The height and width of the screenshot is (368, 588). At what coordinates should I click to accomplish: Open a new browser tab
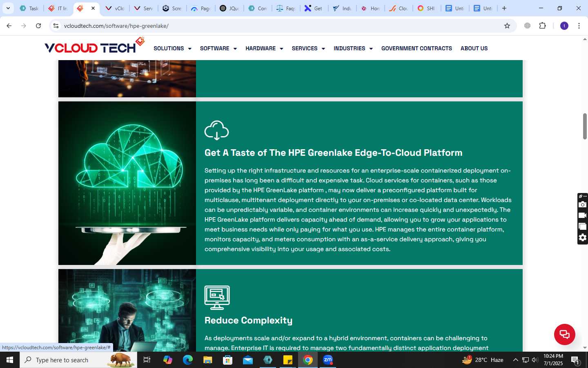[504, 8]
